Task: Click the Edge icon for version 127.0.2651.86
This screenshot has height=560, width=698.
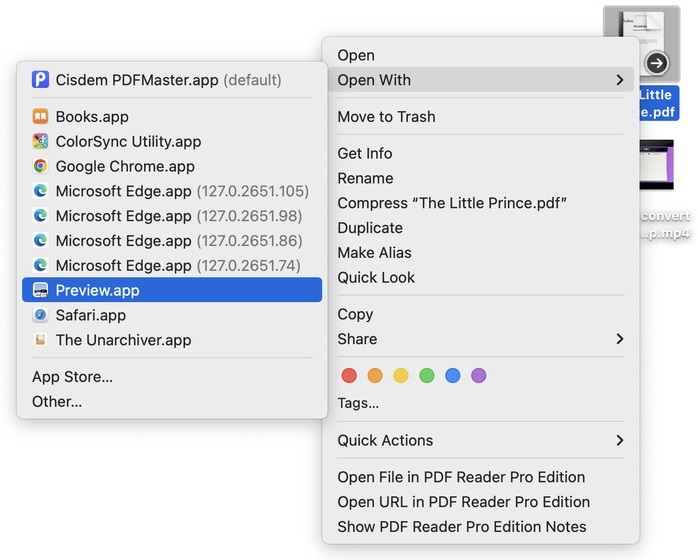Action: click(40, 241)
